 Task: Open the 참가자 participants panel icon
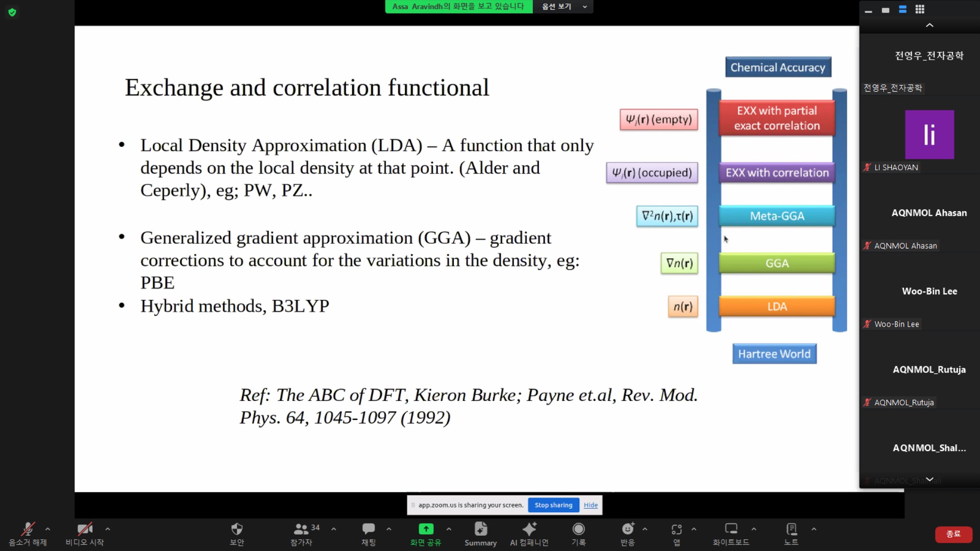[x=301, y=529]
